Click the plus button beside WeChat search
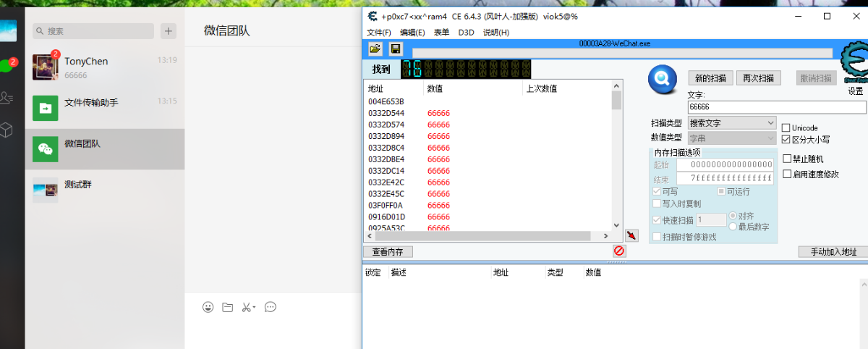Image resolution: width=868 pixels, height=349 pixels. pyautogui.click(x=168, y=31)
